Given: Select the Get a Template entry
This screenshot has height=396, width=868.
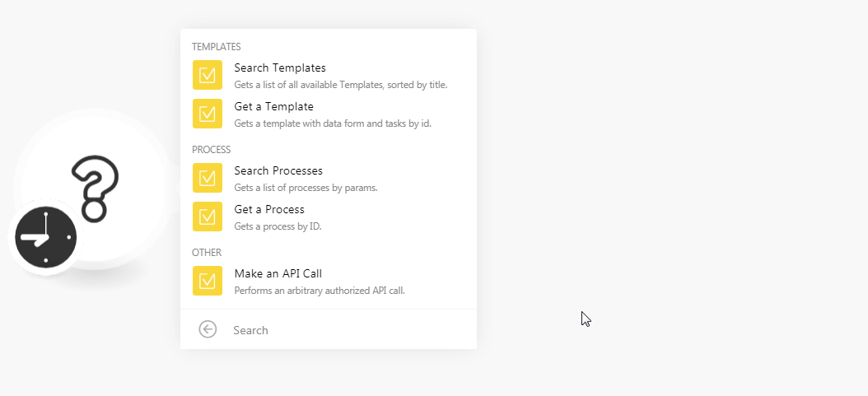Looking at the screenshot, I should [x=329, y=114].
